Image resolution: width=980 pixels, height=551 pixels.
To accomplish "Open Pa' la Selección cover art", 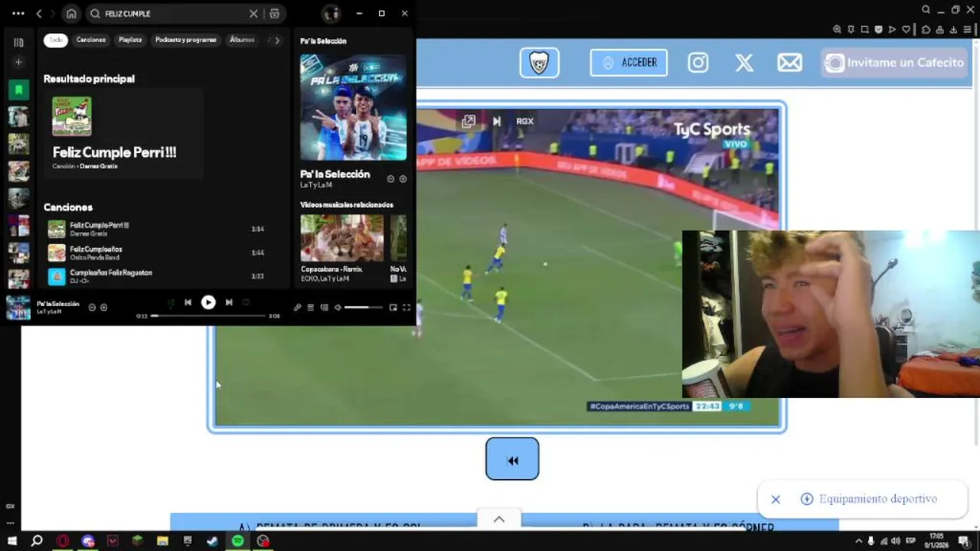I will pos(353,106).
